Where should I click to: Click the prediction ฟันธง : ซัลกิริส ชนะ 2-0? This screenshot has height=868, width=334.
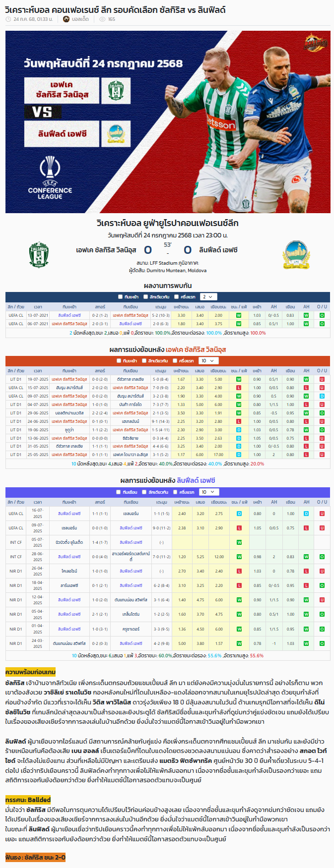point(35,858)
